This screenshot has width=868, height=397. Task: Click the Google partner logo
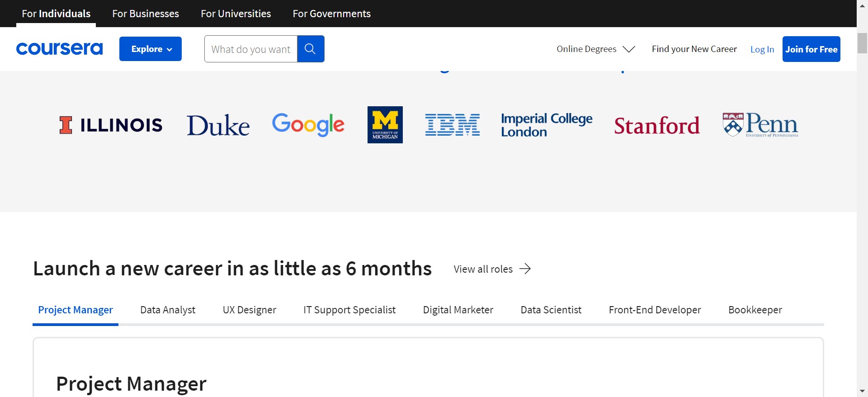click(308, 125)
